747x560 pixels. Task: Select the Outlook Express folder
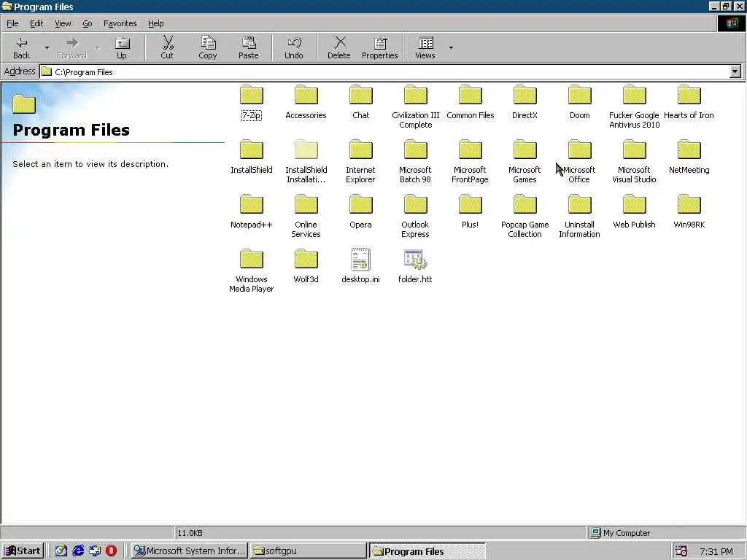point(415,216)
